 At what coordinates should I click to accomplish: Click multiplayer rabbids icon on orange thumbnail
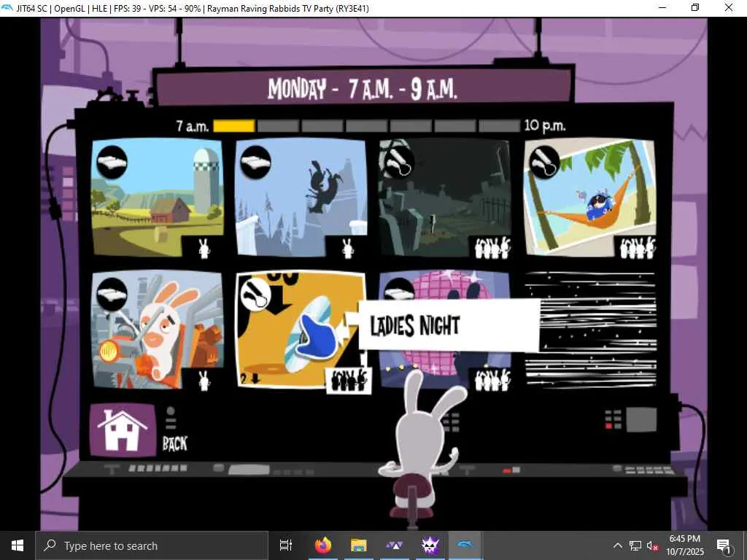(349, 380)
